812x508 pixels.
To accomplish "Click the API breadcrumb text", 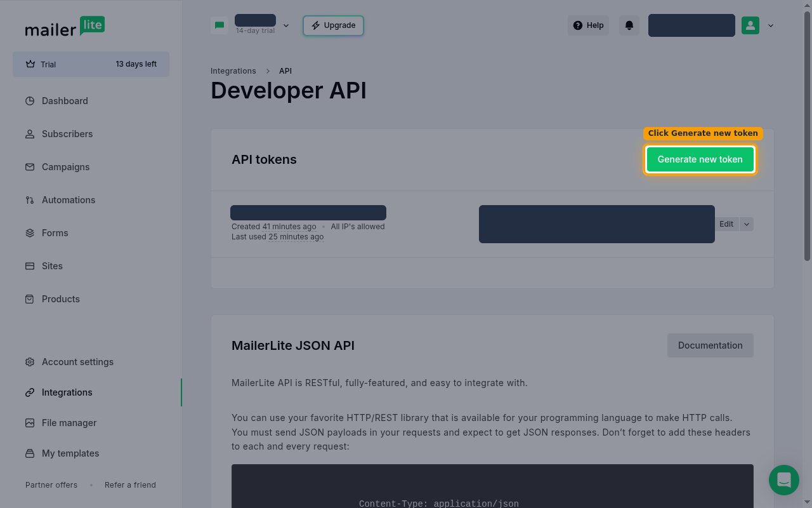I will [285, 71].
